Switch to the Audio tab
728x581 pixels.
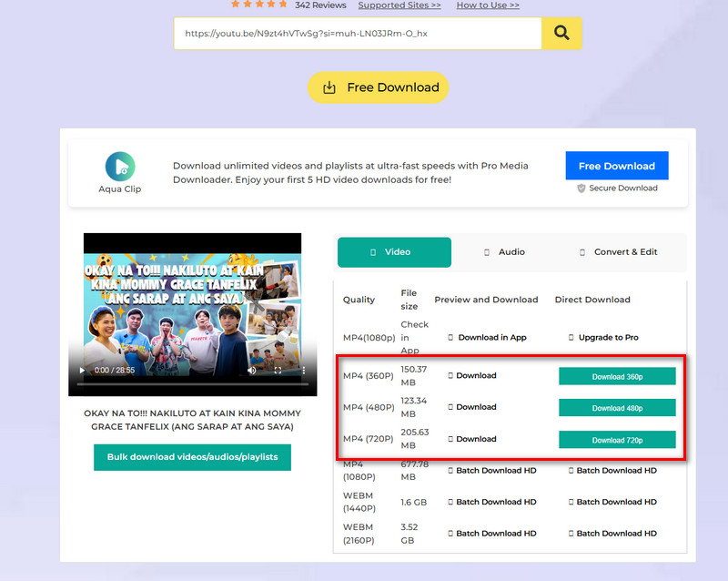click(x=504, y=252)
